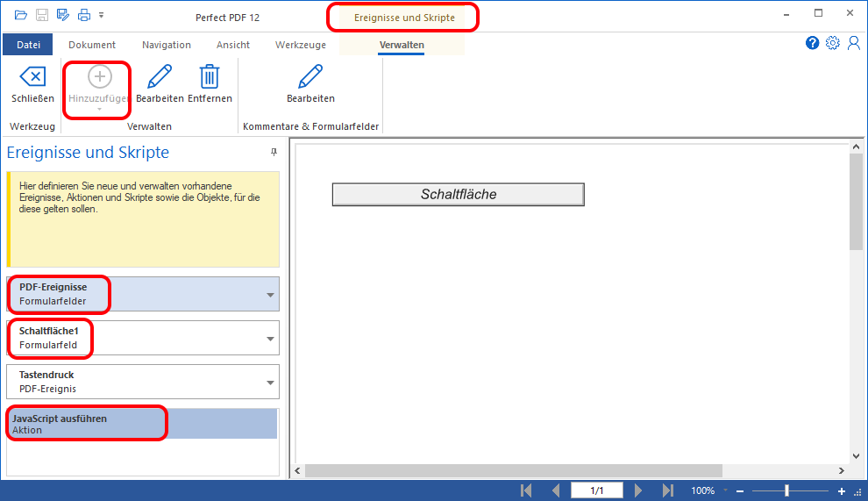Viewport: 868px width, 501px height.
Task: Click the zoom slider in status bar
Action: (x=786, y=490)
